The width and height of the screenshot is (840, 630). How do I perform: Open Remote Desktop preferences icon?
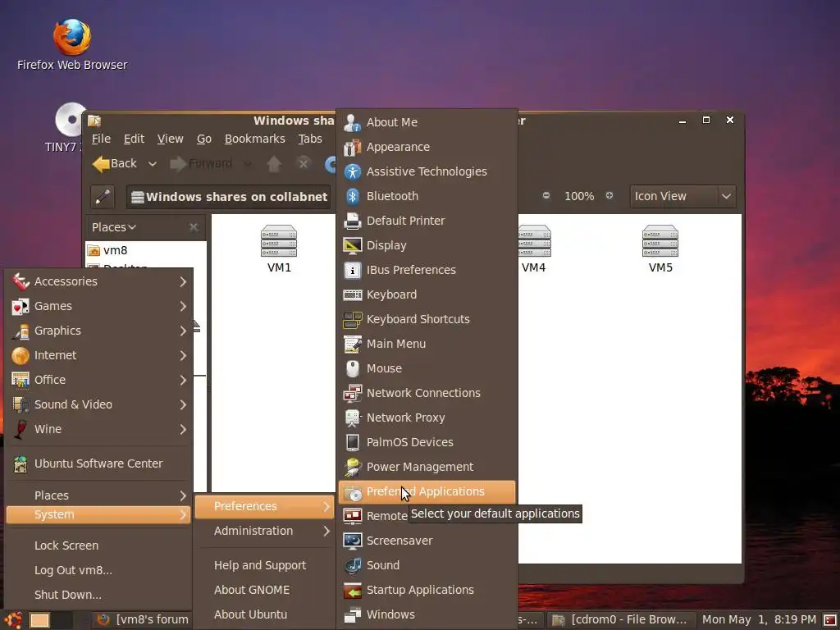[352, 516]
